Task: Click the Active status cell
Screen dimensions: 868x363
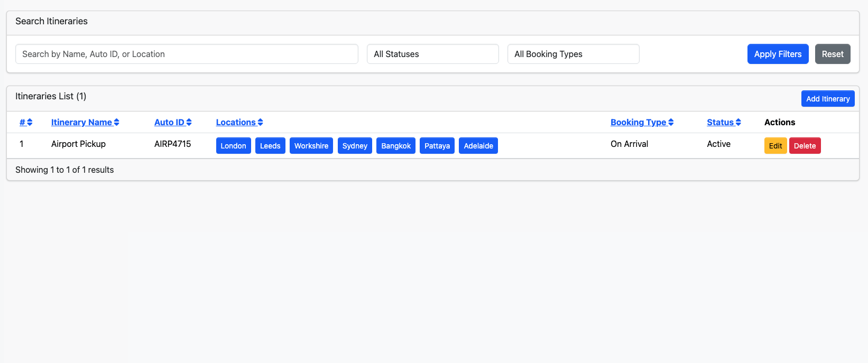Action: pyautogui.click(x=718, y=144)
